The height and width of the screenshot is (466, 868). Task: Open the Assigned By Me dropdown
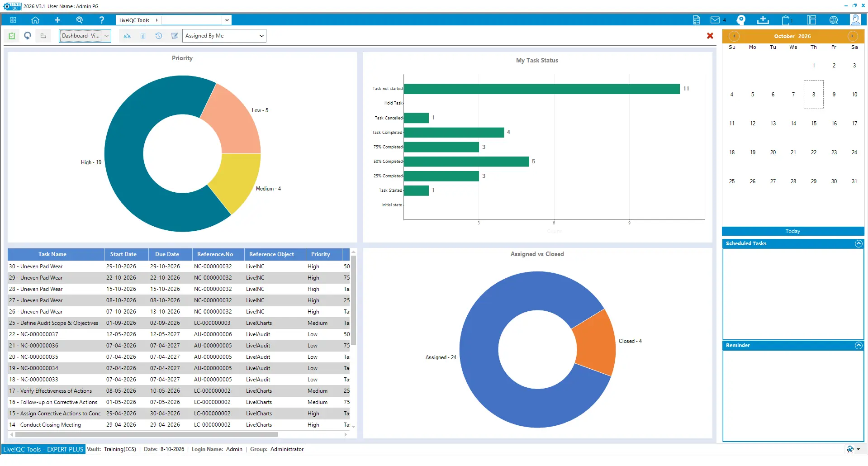(x=224, y=36)
